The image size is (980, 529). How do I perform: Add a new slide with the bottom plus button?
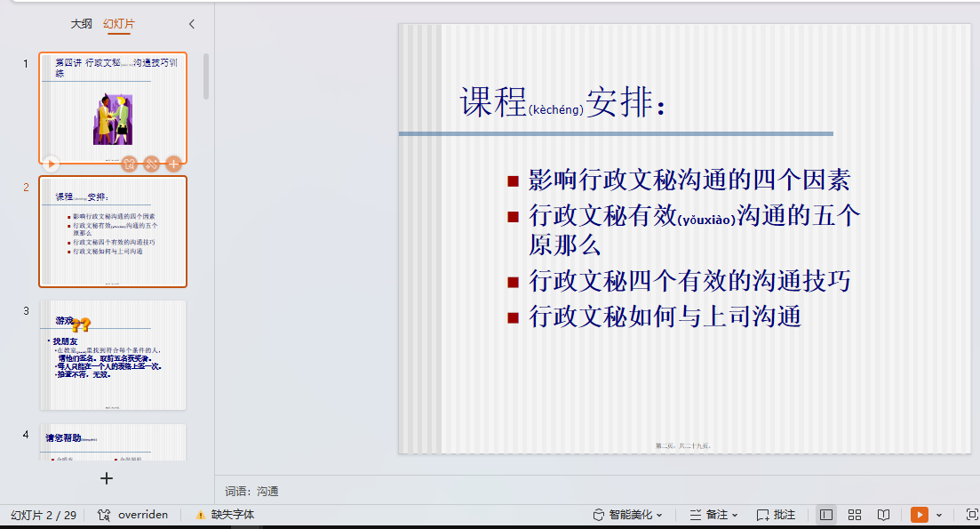point(107,478)
